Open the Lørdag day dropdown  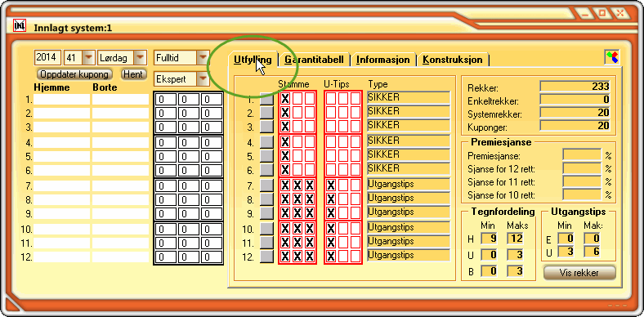pos(141,57)
